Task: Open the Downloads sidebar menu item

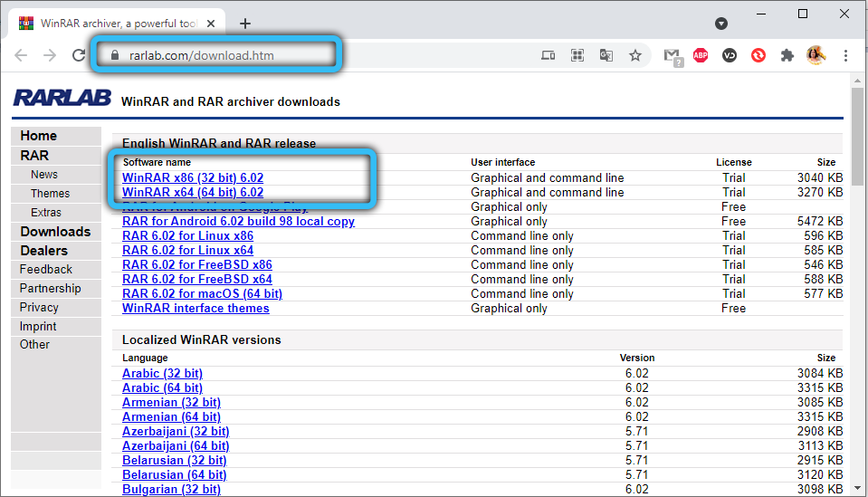Action: (55, 232)
